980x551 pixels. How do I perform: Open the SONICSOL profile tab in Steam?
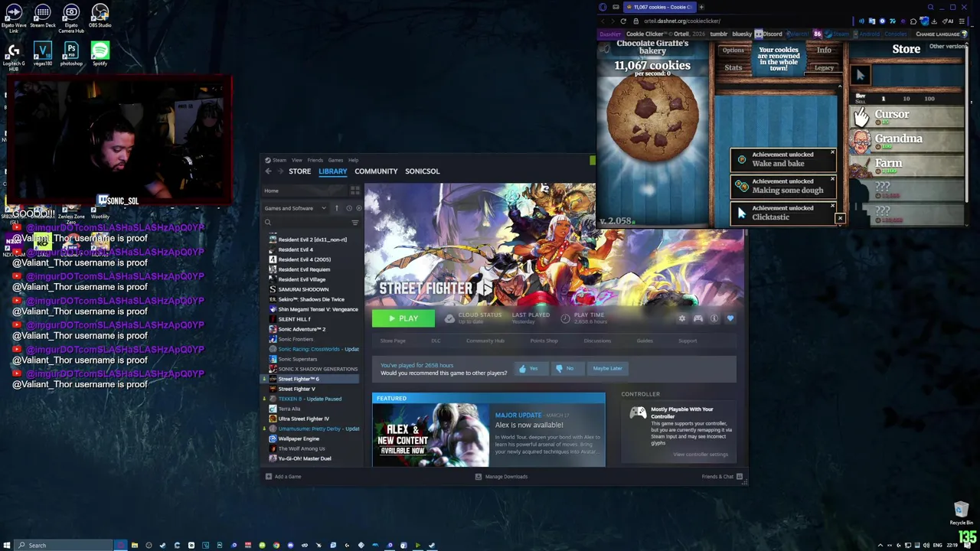click(x=423, y=171)
